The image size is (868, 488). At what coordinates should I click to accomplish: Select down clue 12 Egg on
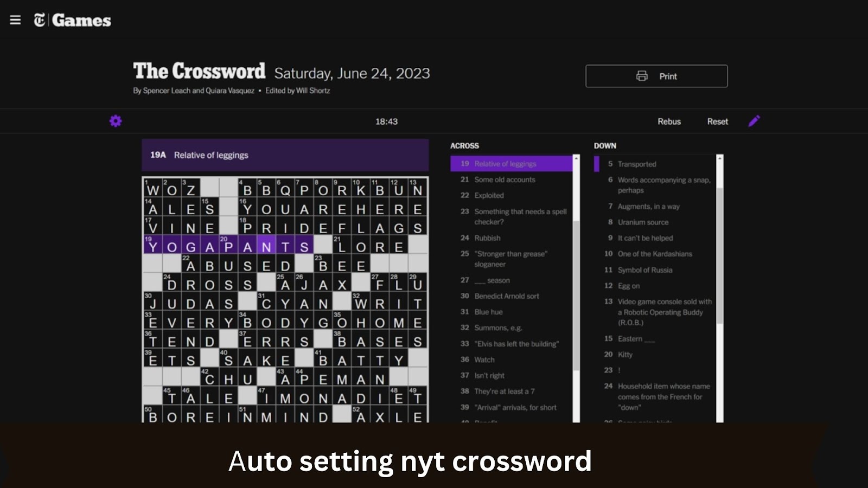[655, 285]
